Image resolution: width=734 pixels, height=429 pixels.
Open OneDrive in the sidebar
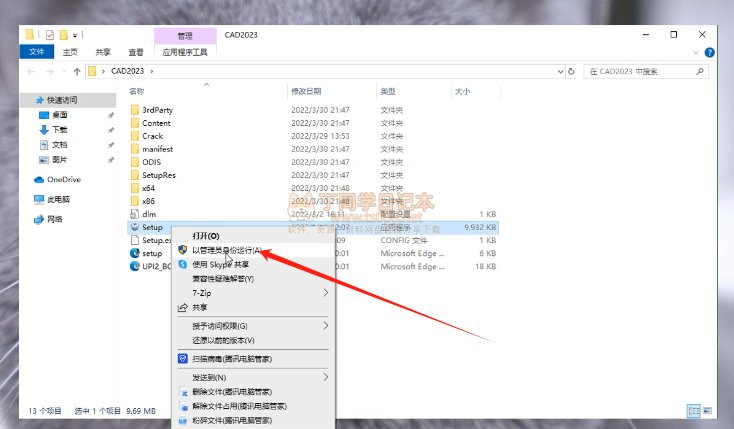pos(64,179)
